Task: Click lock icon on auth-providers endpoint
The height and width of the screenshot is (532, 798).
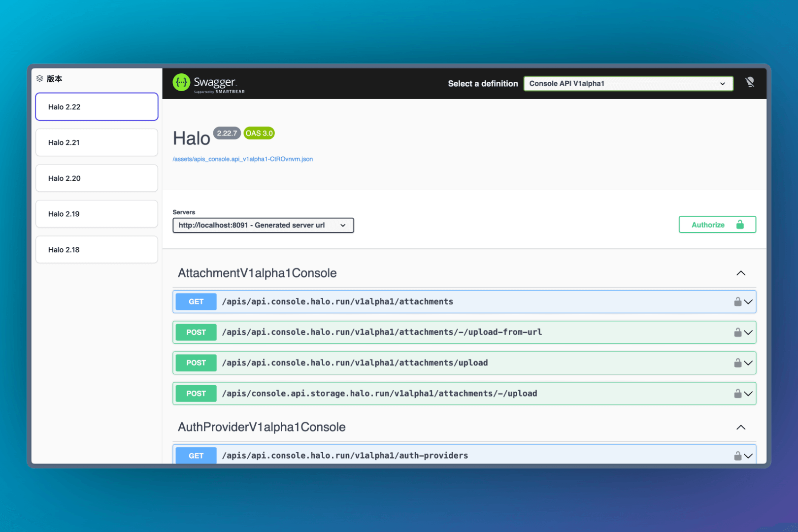Action: 737,456
